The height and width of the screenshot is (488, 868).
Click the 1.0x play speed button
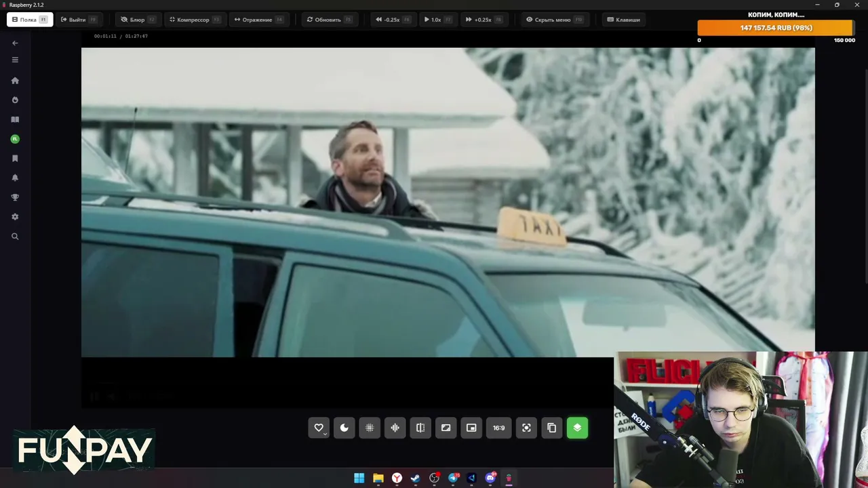[437, 20]
